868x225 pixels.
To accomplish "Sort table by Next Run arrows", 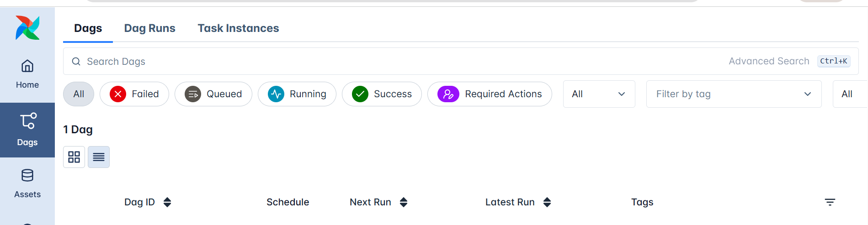I will click(403, 202).
